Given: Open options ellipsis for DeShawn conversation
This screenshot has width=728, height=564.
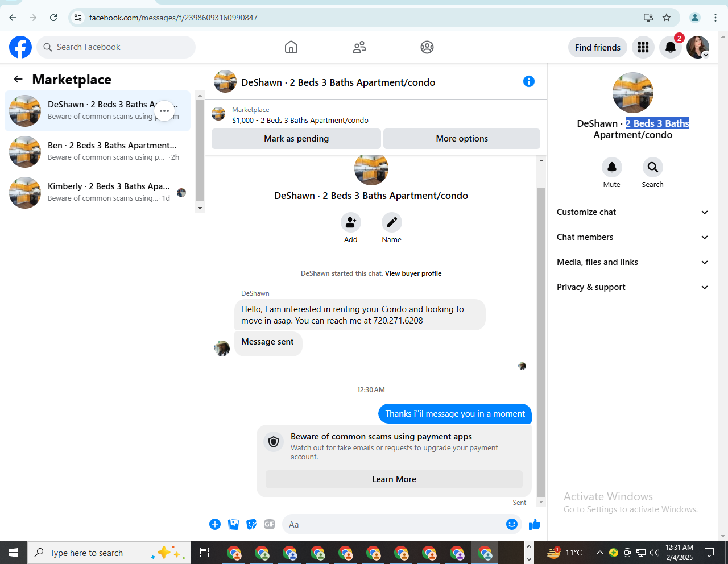Looking at the screenshot, I should (164, 111).
